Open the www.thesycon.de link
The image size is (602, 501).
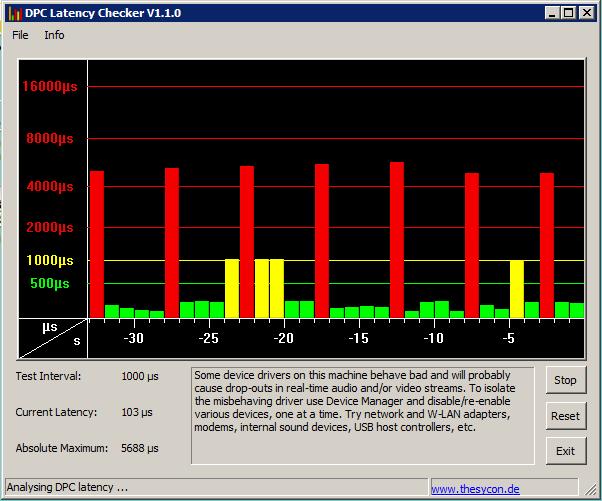pos(475,489)
